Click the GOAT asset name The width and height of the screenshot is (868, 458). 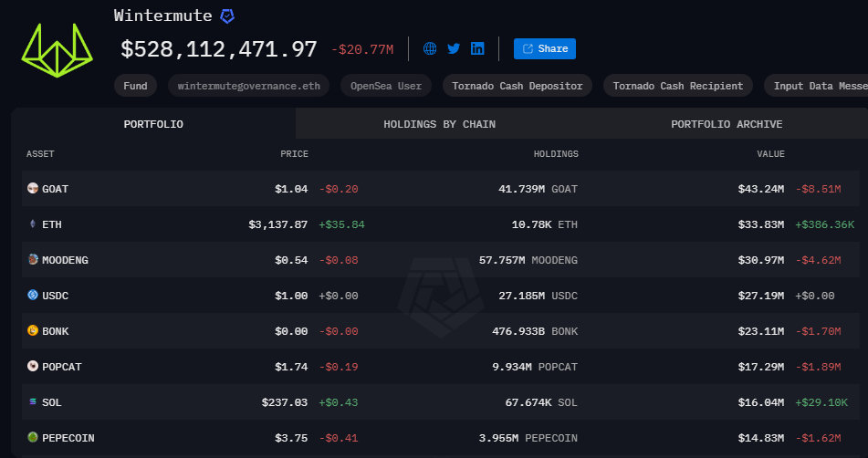coord(56,189)
